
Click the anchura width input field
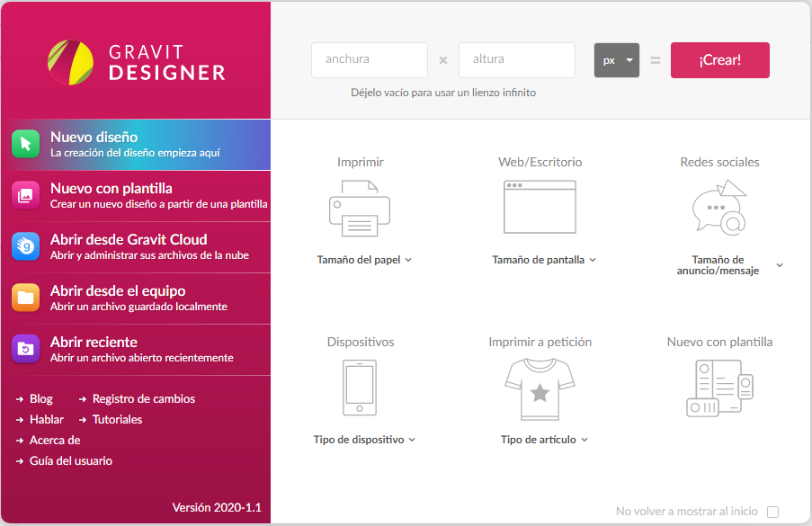click(370, 60)
